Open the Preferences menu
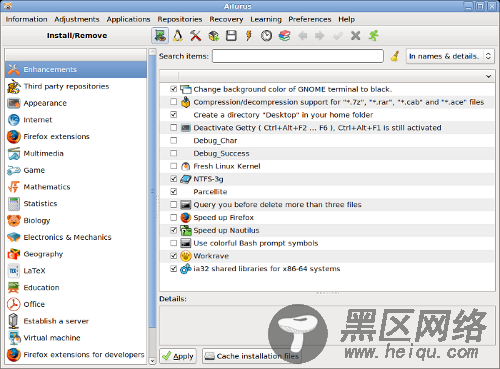 pyautogui.click(x=310, y=19)
